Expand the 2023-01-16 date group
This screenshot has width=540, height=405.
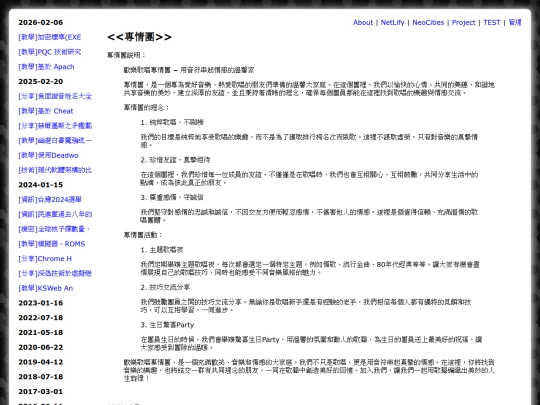pyautogui.click(x=41, y=303)
